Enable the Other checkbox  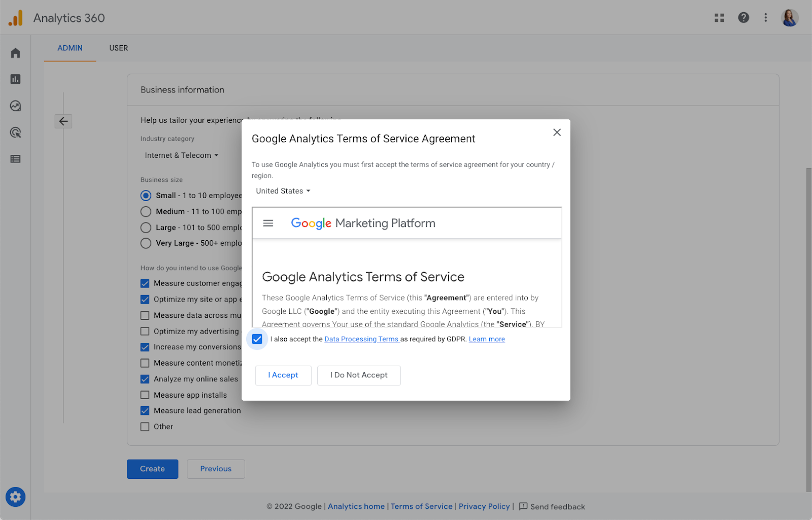(145, 427)
